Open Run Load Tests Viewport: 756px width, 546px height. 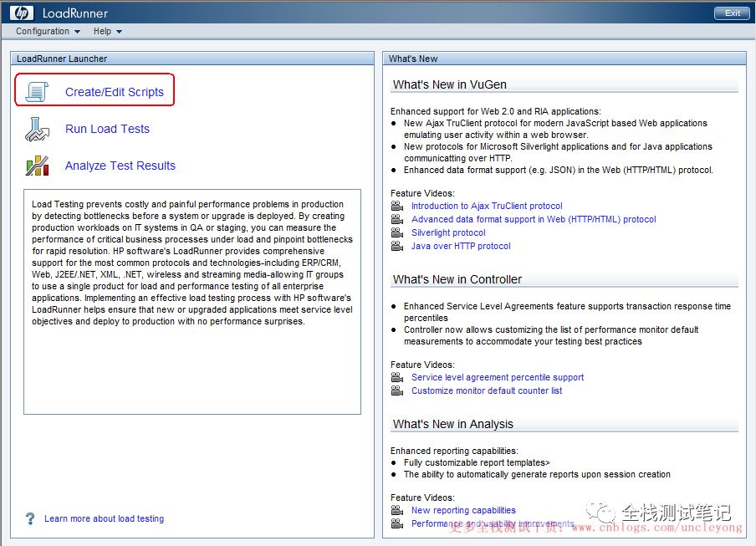[107, 129]
